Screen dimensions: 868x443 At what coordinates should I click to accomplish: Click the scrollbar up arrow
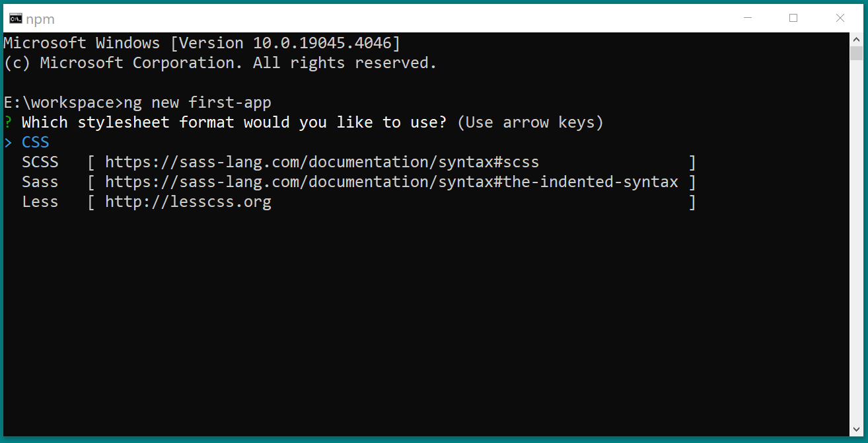tap(856, 39)
